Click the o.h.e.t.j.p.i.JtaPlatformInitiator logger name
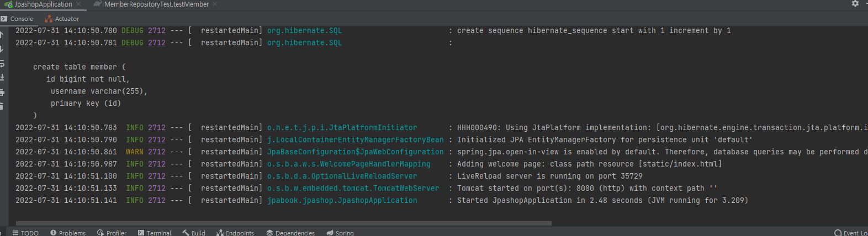868x236 pixels. [x=342, y=127]
